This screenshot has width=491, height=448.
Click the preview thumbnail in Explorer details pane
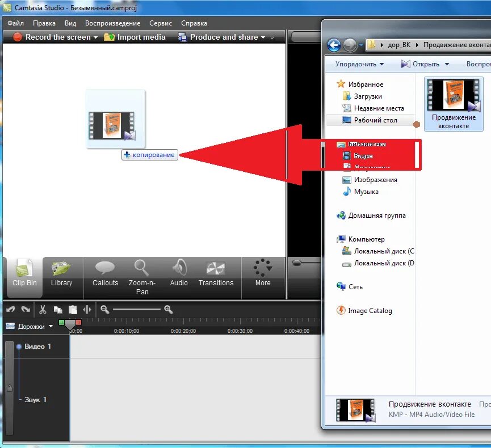(x=355, y=410)
